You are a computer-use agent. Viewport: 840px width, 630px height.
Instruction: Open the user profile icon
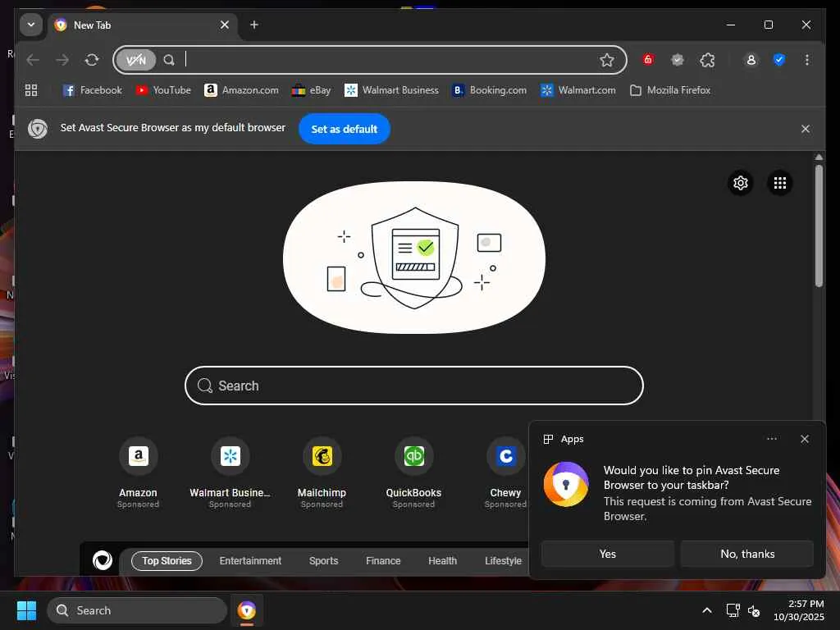click(751, 60)
